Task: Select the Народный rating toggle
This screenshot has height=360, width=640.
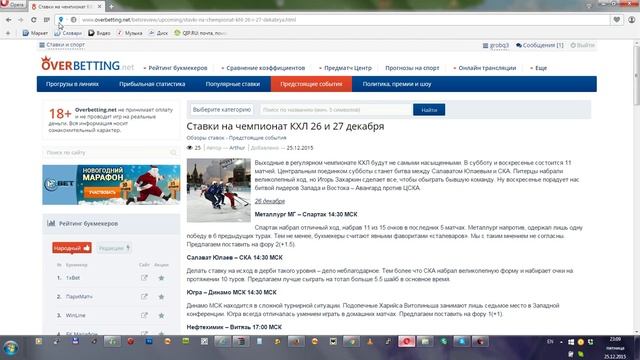Action: (72, 248)
